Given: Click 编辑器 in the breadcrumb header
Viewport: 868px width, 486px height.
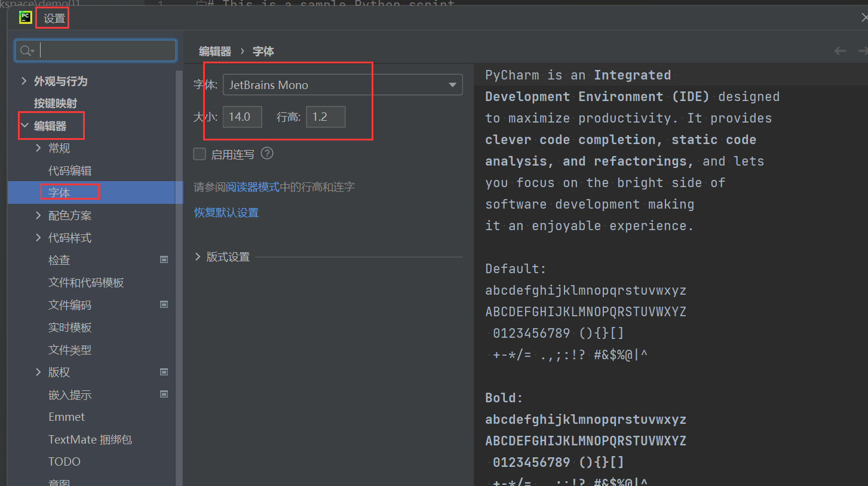Looking at the screenshot, I should pos(215,51).
